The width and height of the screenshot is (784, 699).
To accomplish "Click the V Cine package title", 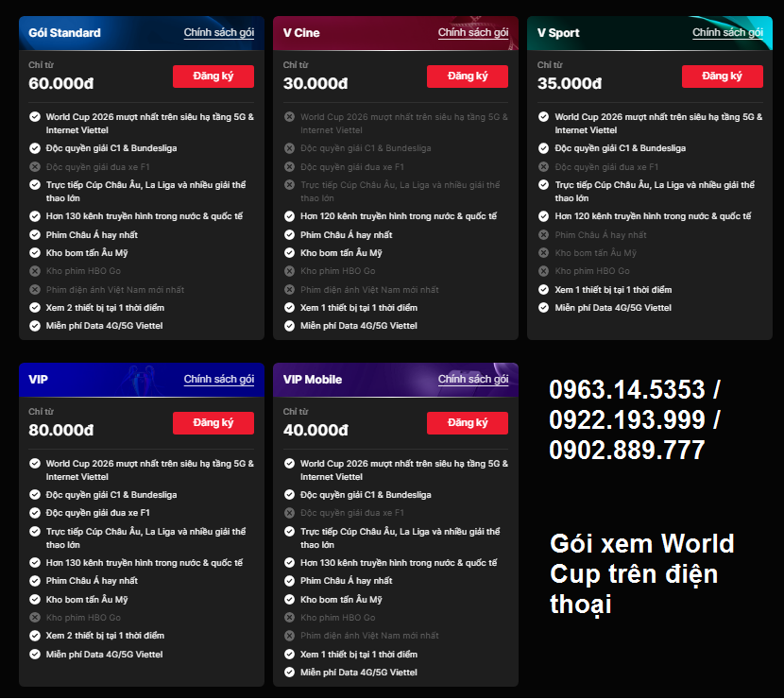I will (301, 32).
